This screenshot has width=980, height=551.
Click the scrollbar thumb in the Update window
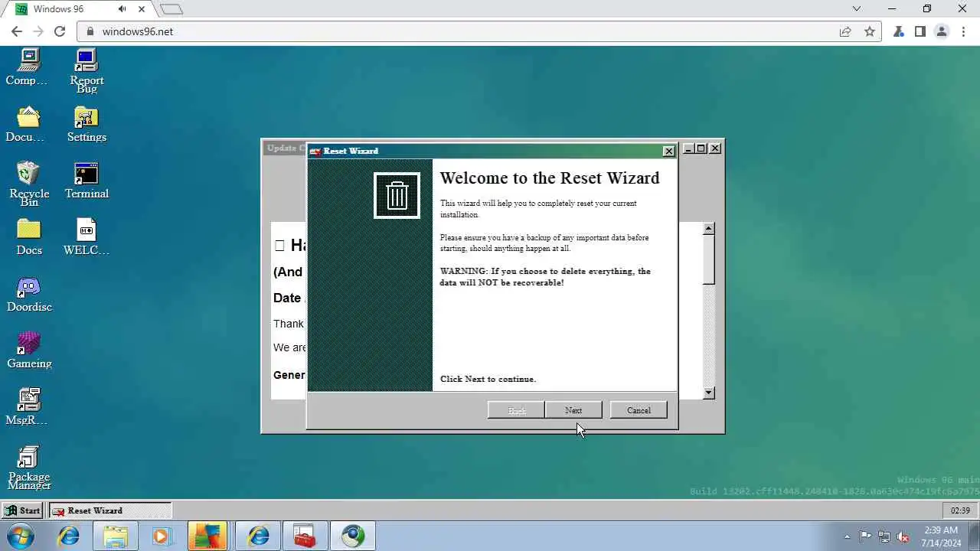point(709,259)
